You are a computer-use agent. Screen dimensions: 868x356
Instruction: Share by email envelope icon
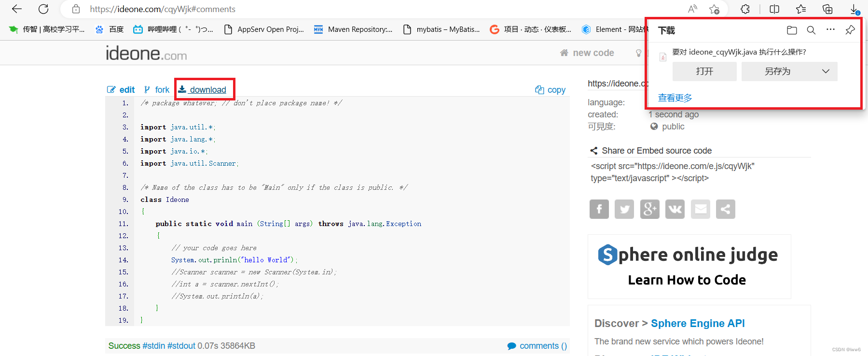click(701, 209)
